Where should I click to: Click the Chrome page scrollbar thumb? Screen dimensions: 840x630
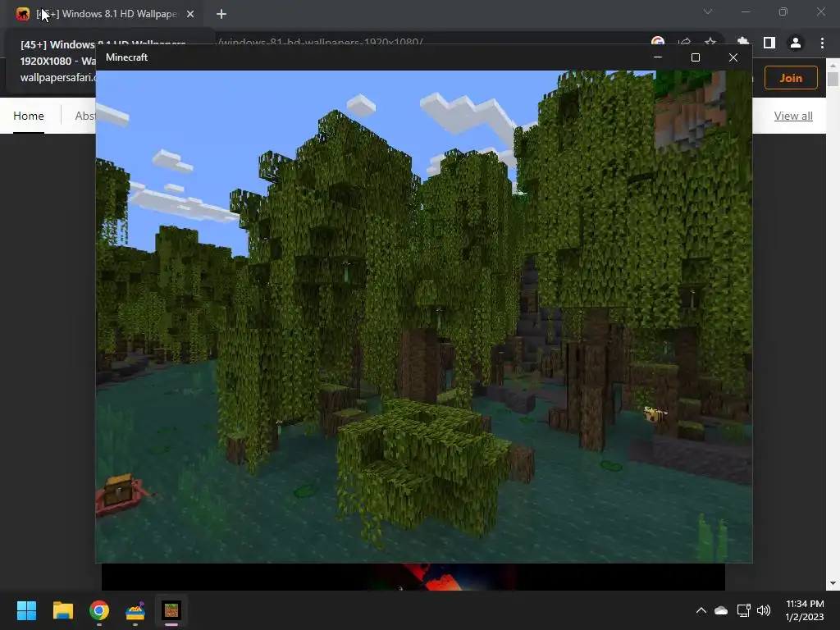click(833, 79)
